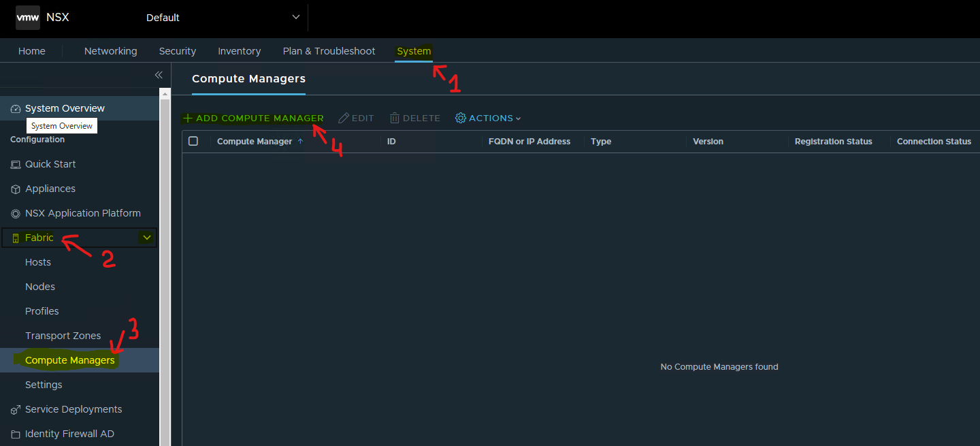Click the sidebar vertical scrollbar

[165, 267]
